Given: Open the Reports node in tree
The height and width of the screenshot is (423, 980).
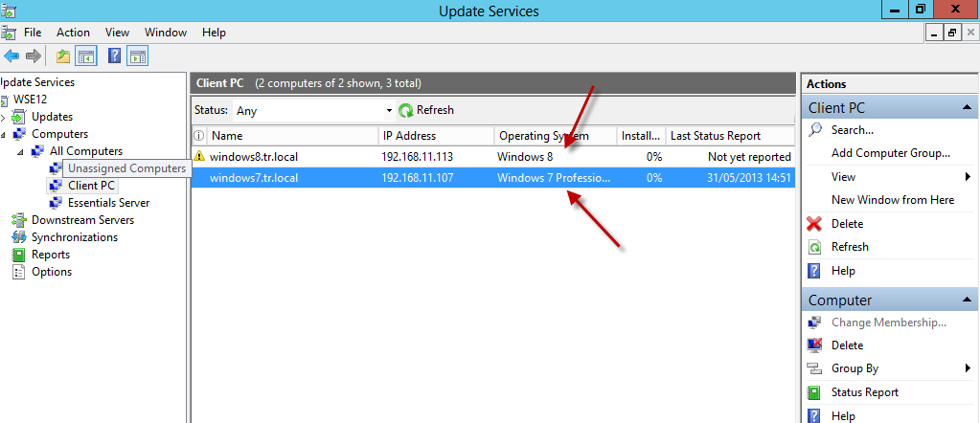Looking at the screenshot, I should pos(50,255).
